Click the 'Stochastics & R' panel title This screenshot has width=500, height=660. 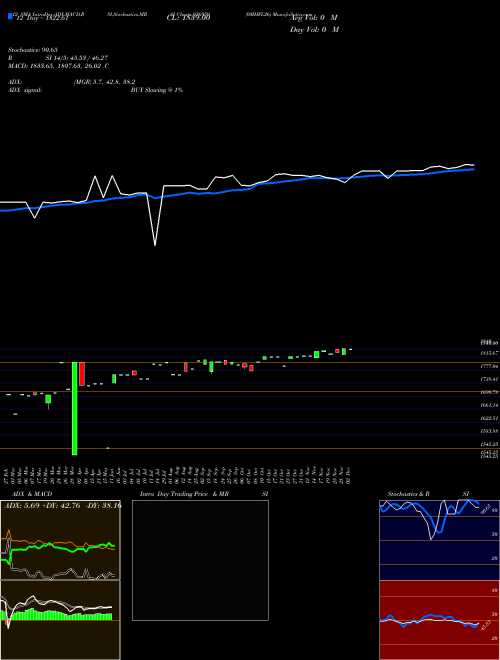[x=409, y=494]
